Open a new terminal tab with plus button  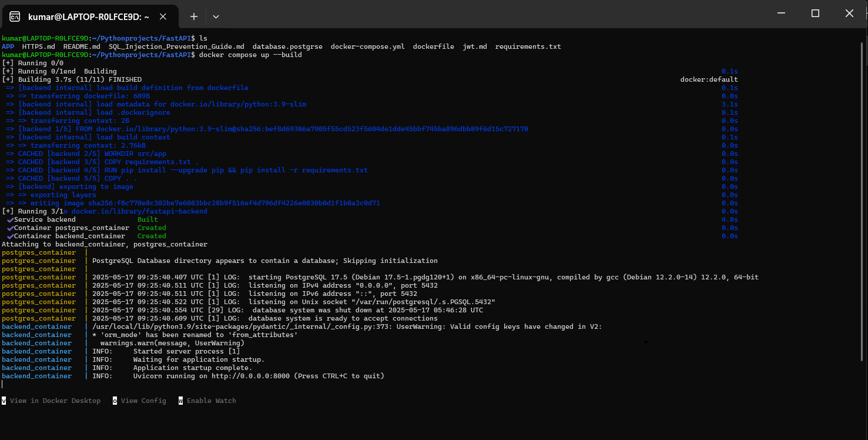193,16
